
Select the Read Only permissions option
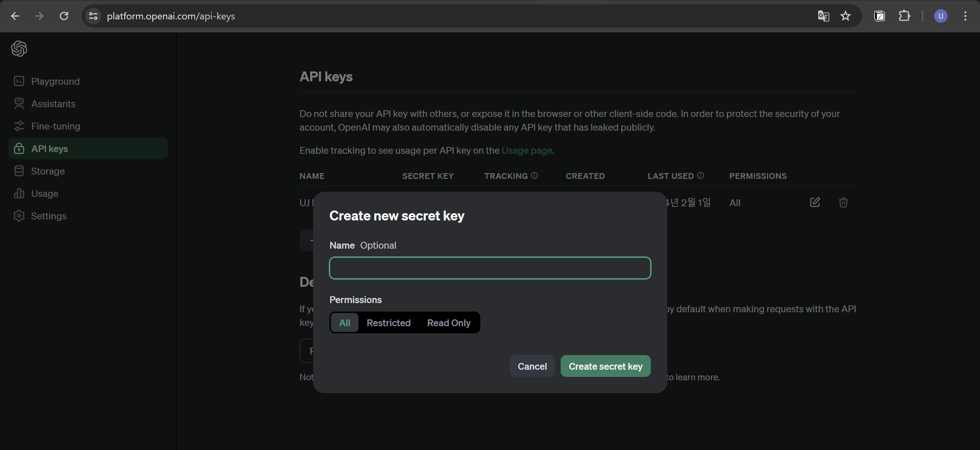coord(449,323)
